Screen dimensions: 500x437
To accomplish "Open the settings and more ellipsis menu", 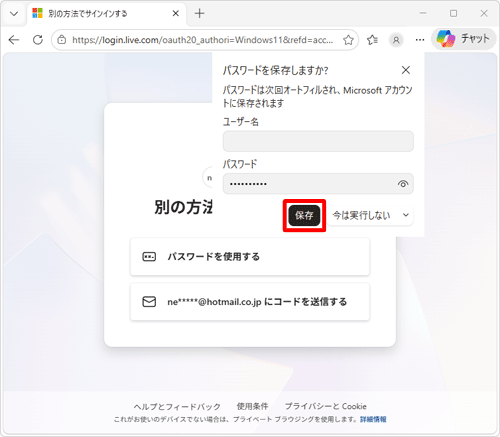I will point(420,40).
